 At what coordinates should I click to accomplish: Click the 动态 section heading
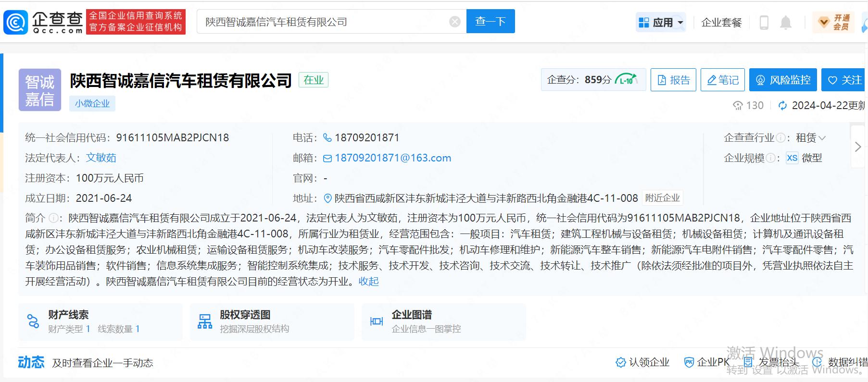pos(31,362)
